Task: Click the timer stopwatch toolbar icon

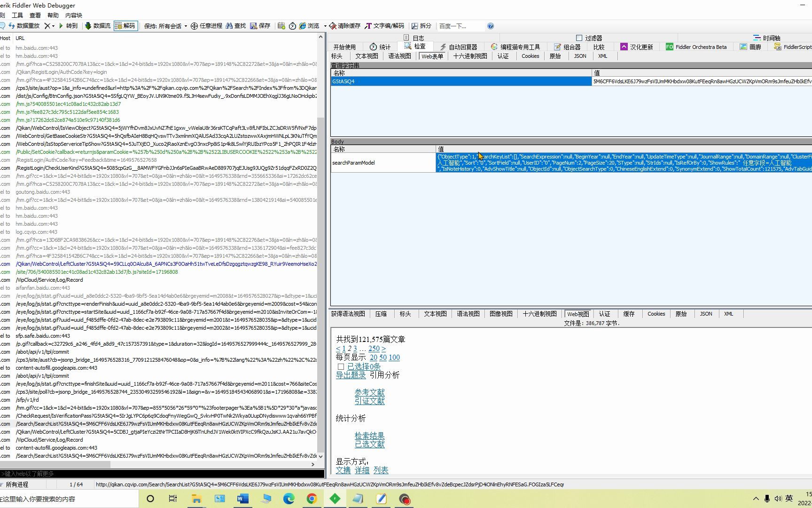Action: click(292, 26)
